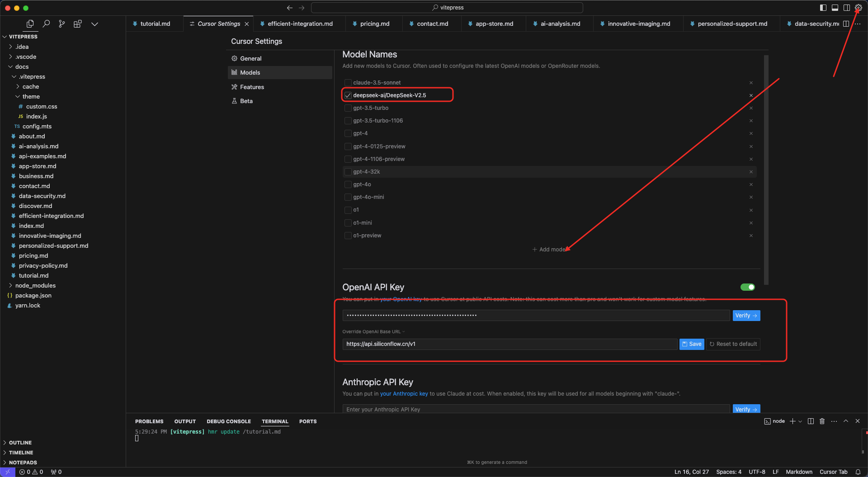Kill terminal with the trash icon

point(822,421)
